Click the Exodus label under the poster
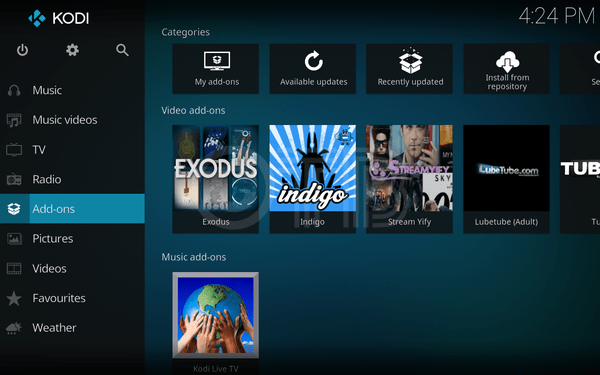The width and height of the screenshot is (600, 375). [216, 222]
